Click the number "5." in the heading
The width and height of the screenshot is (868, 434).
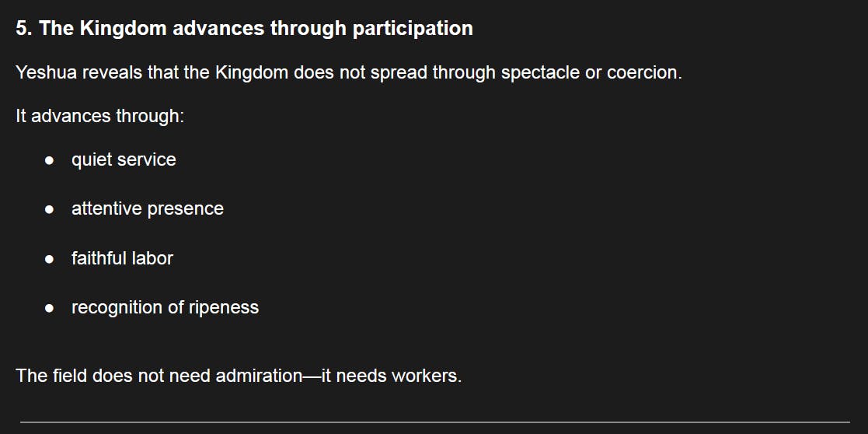pos(23,29)
